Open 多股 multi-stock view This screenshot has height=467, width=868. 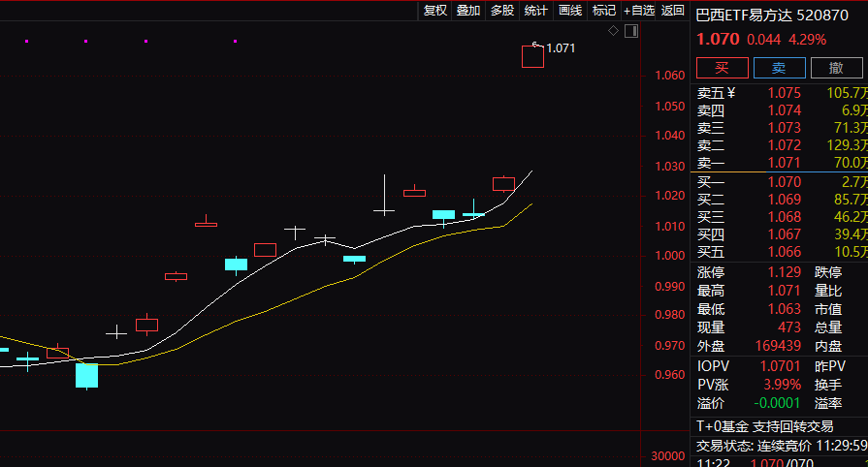coord(502,11)
